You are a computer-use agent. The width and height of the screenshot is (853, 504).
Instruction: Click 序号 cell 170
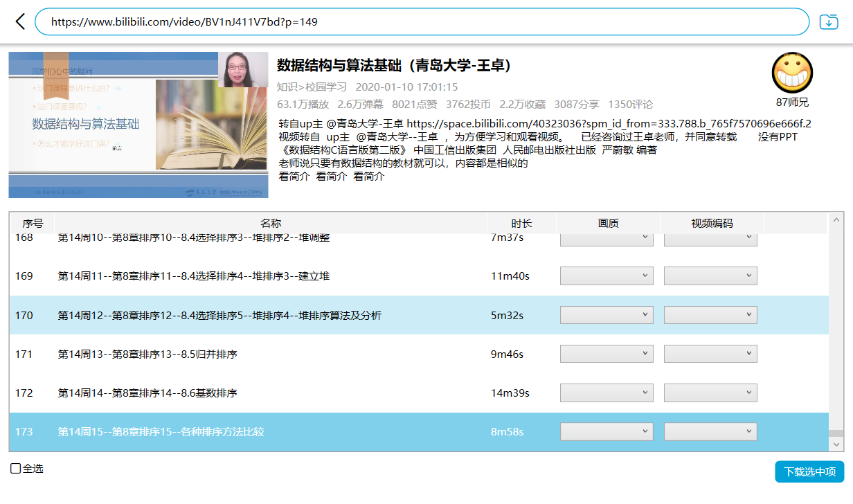point(24,315)
